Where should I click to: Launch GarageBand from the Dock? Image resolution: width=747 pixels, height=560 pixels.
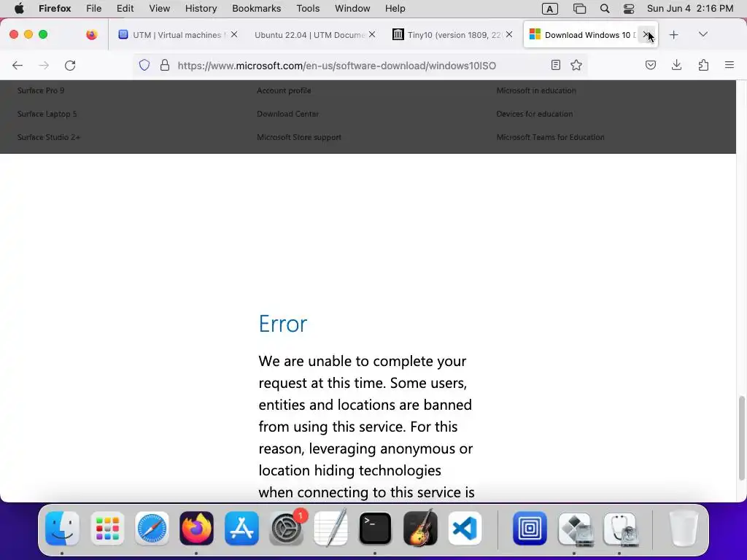(420, 529)
